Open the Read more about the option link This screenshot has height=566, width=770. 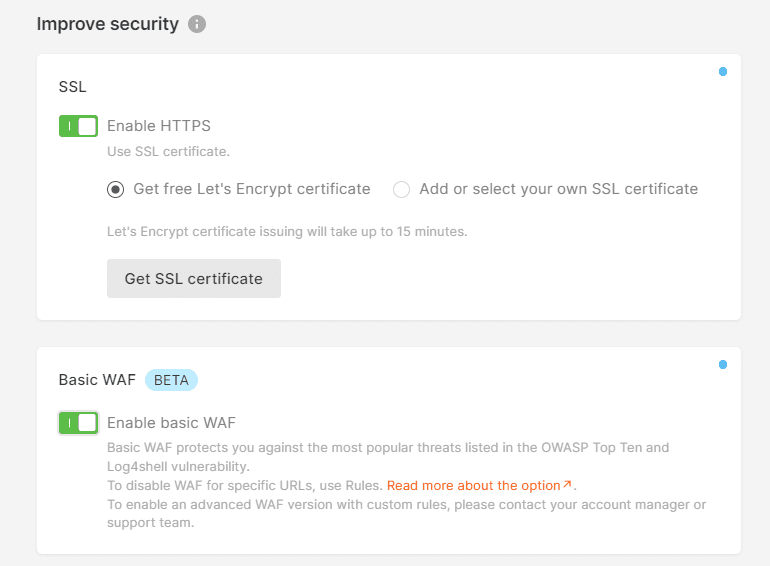[x=473, y=486]
